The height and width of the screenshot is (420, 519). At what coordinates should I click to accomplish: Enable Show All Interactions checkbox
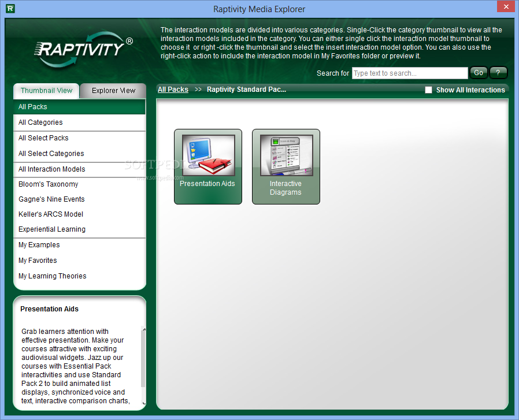click(428, 90)
